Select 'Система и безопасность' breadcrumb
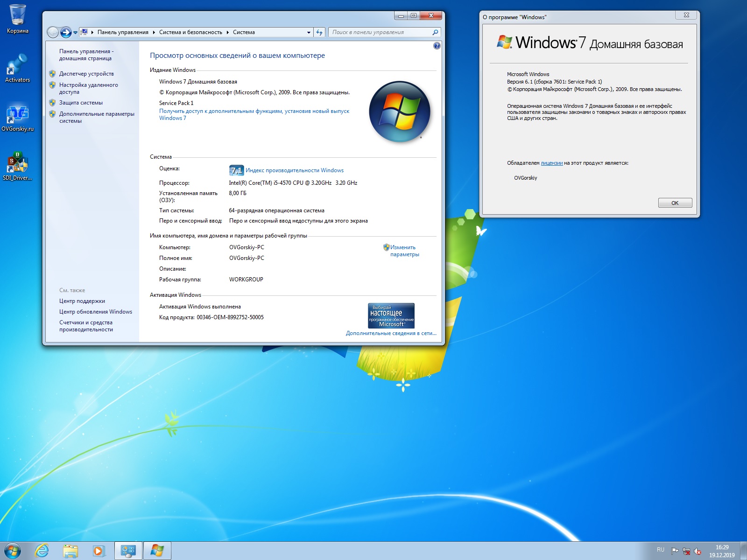747x560 pixels. click(190, 32)
